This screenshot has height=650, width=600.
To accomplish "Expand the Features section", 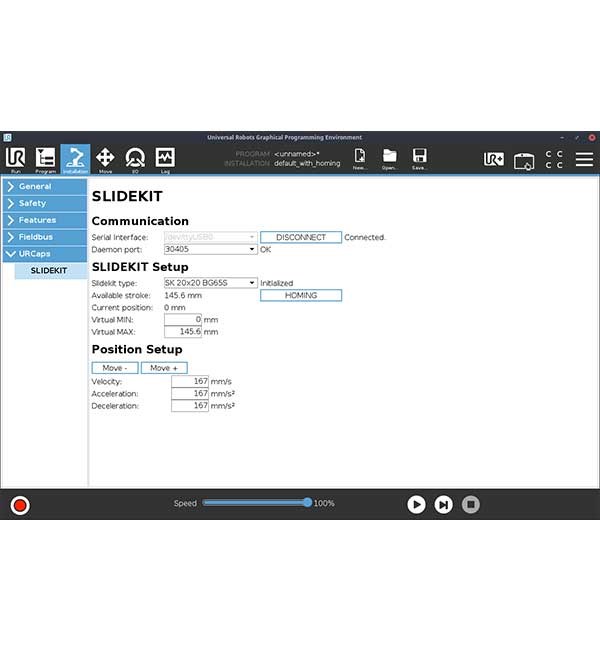I will pyautogui.click(x=45, y=220).
